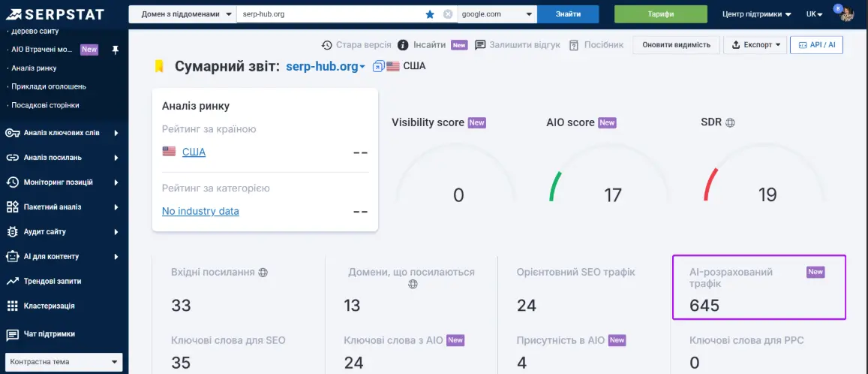Screen dimensions: 868x374
Task: Select AIO Втрачені мо... sidebar item
Action: point(42,50)
